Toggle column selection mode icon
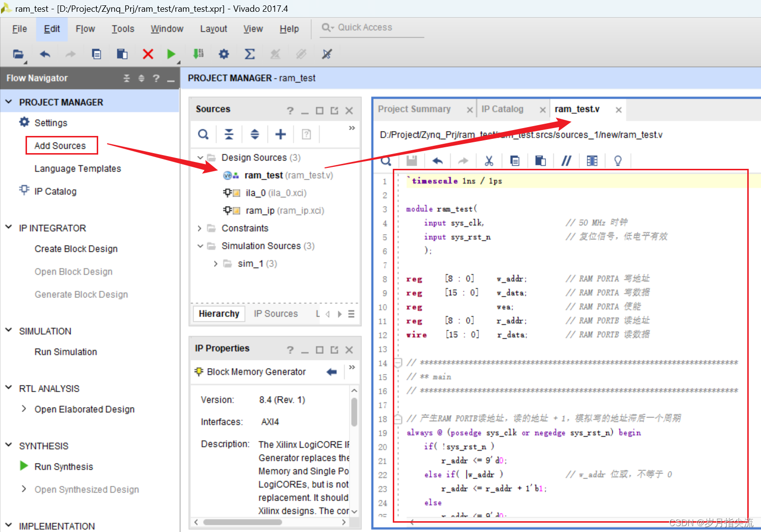This screenshot has height=532, width=761. (592, 160)
